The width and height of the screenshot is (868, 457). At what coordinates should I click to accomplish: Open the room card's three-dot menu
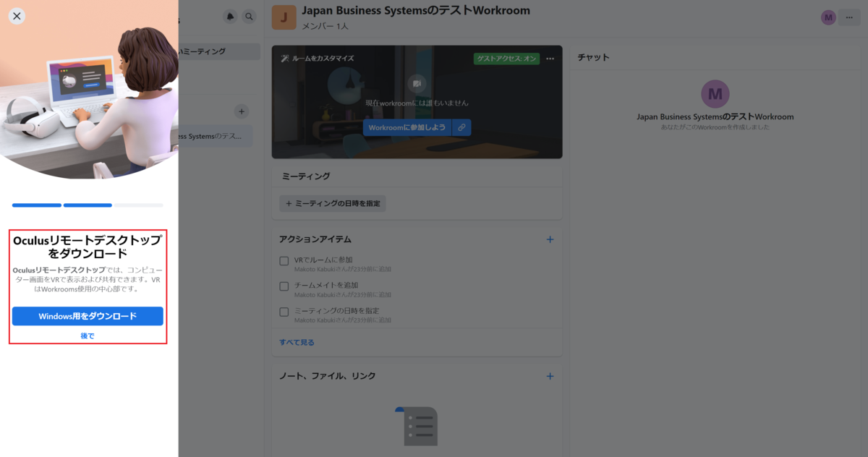(550, 59)
